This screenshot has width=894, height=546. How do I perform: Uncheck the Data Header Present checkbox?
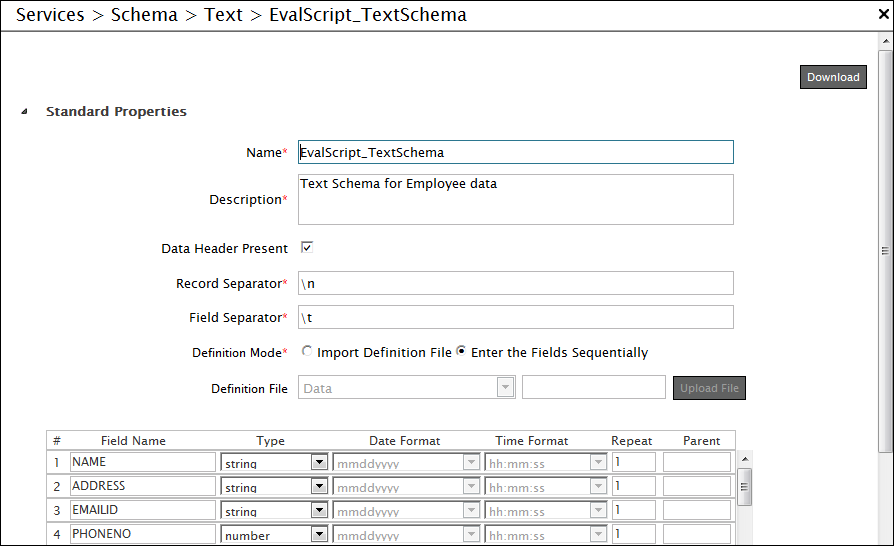click(307, 248)
